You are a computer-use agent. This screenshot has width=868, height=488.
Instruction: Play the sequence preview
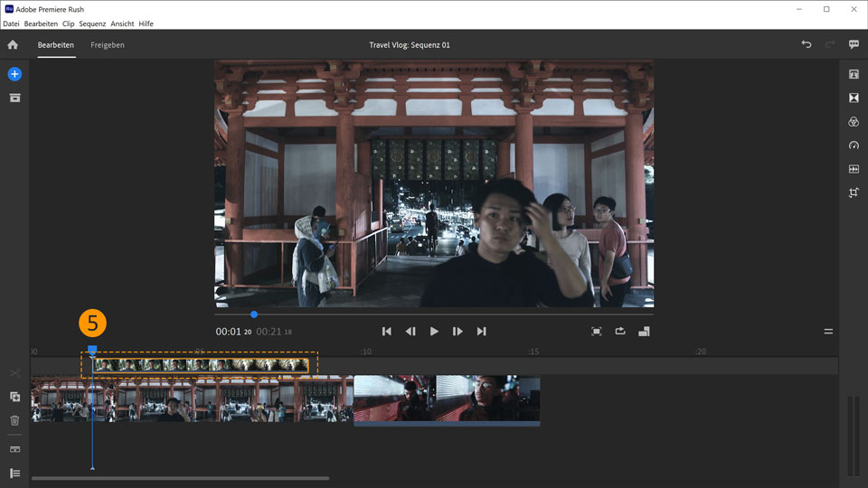pyautogui.click(x=434, y=332)
